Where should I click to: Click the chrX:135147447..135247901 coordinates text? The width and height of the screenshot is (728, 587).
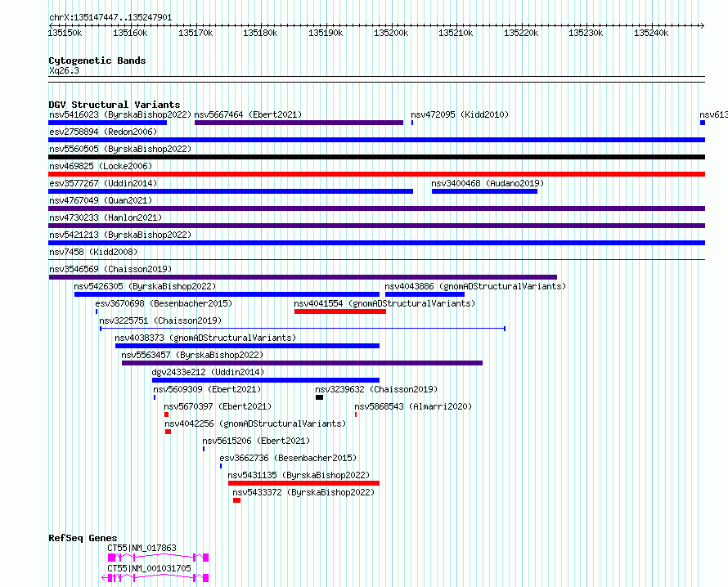tap(110, 18)
